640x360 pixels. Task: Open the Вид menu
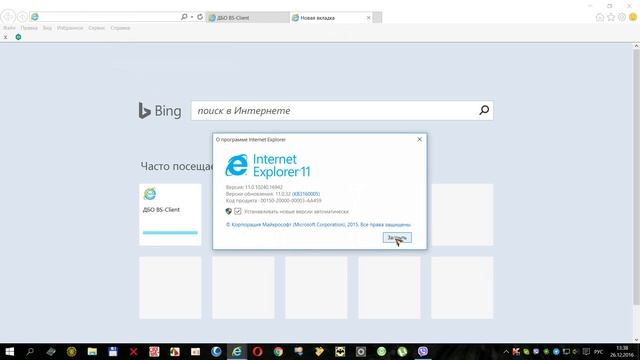[x=47, y=28]
